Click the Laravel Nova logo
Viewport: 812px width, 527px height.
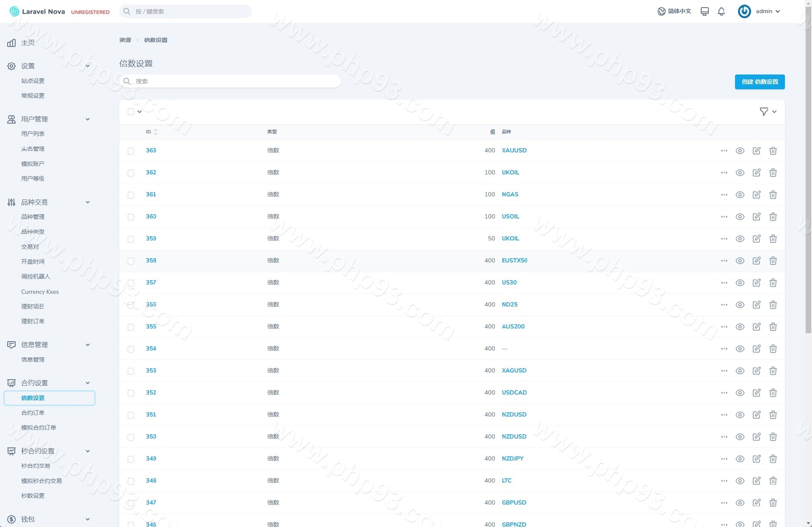point(37,11)
